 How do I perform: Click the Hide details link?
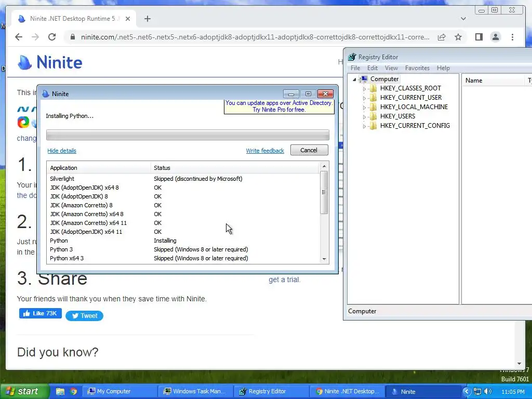point(62,151)
